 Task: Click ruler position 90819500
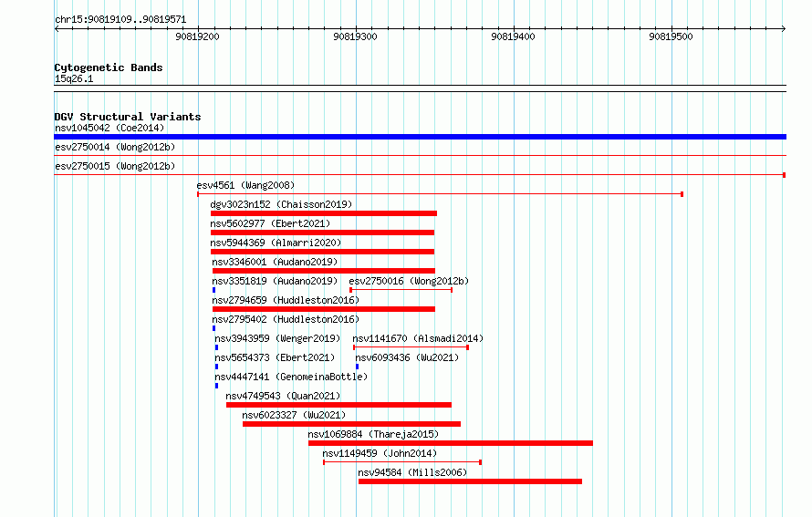671,36
